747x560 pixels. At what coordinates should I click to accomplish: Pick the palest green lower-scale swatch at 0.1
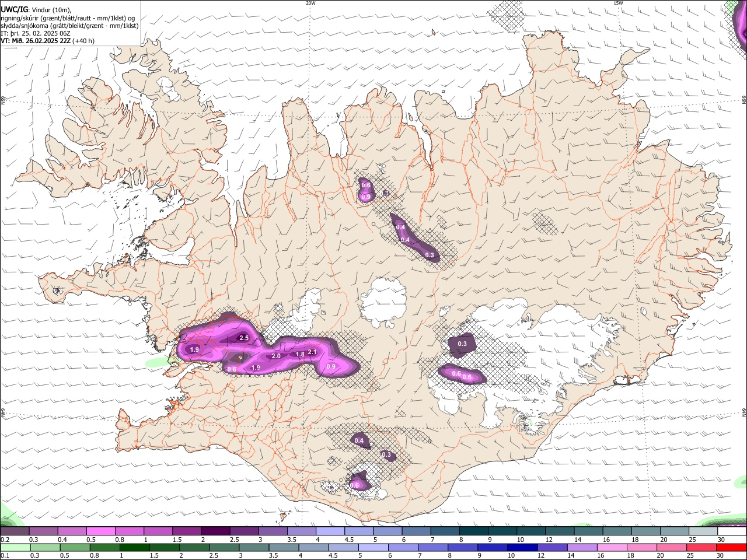(x=15, y=547)
